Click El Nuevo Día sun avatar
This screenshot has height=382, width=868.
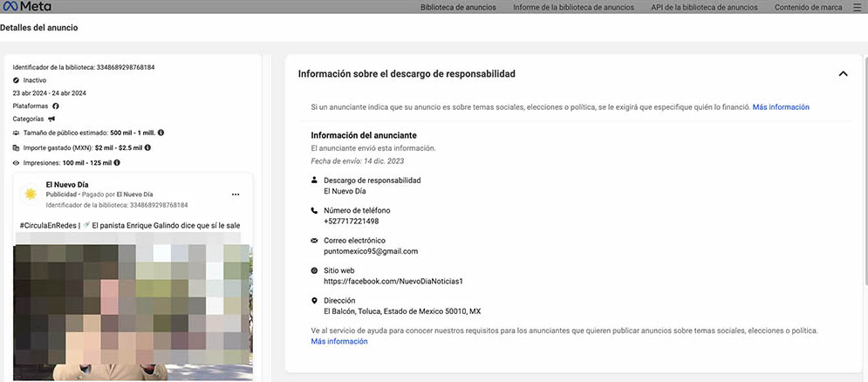pyautogui.click(x=31, y=194)
